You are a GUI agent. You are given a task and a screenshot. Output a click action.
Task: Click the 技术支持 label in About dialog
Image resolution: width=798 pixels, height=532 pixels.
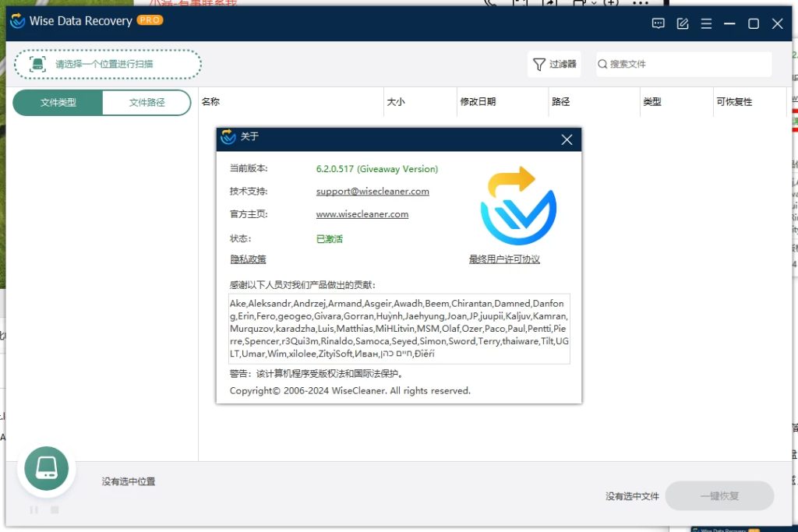249,192
